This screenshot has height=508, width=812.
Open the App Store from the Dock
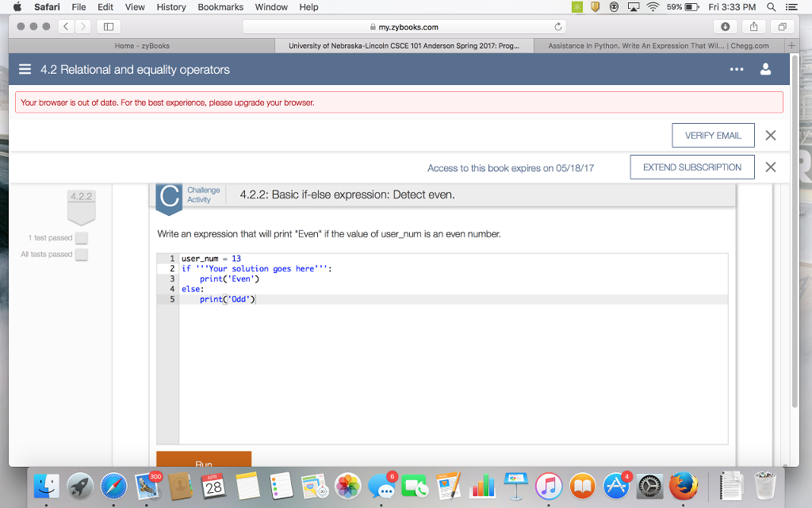click(x=615, y=487)
